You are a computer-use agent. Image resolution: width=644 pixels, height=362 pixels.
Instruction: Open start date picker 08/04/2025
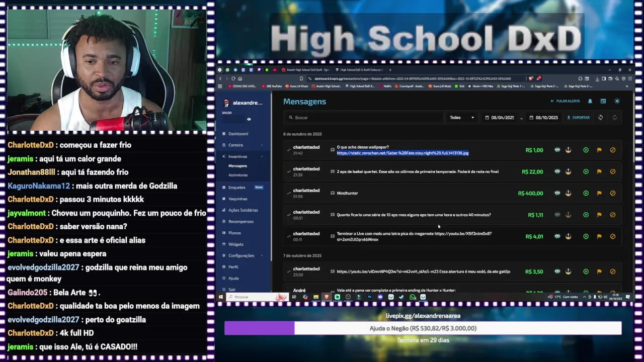[500, 117]
